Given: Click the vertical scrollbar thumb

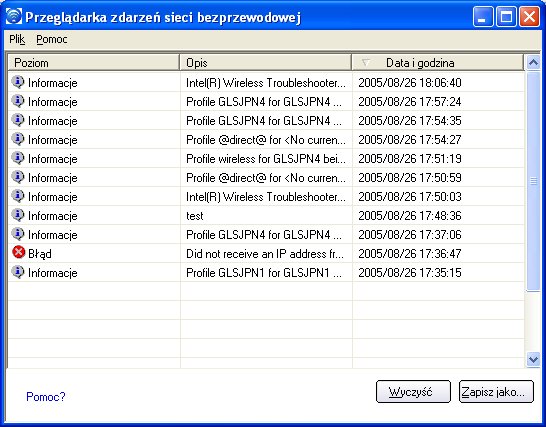Looking at the screenshot, I should [x=533, y=181].
